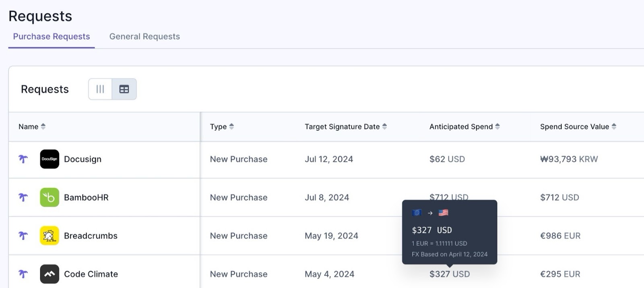This screenshot has height=288, width=644.
Task: Click the US flag in the tooltip
Action: pos(443,212)
